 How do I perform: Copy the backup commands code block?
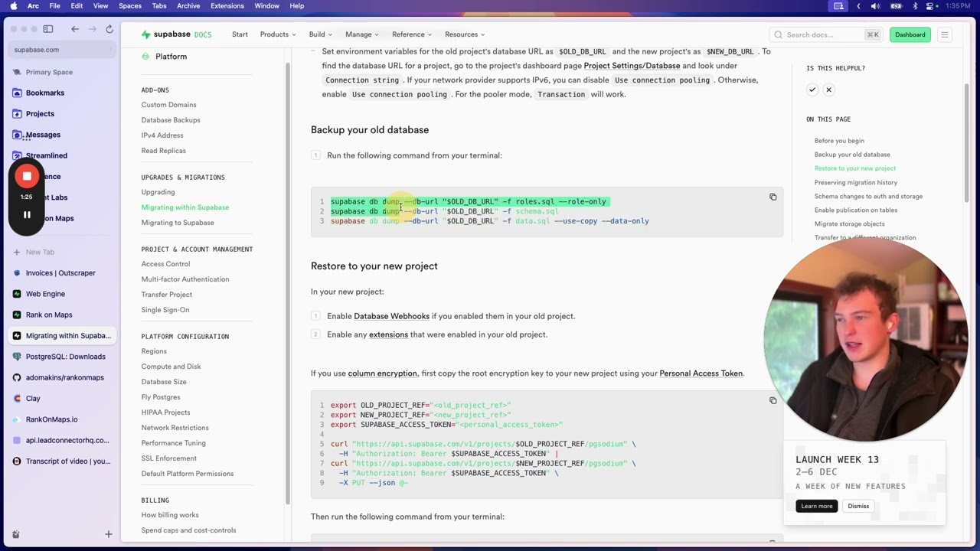[x=773, y=197]
